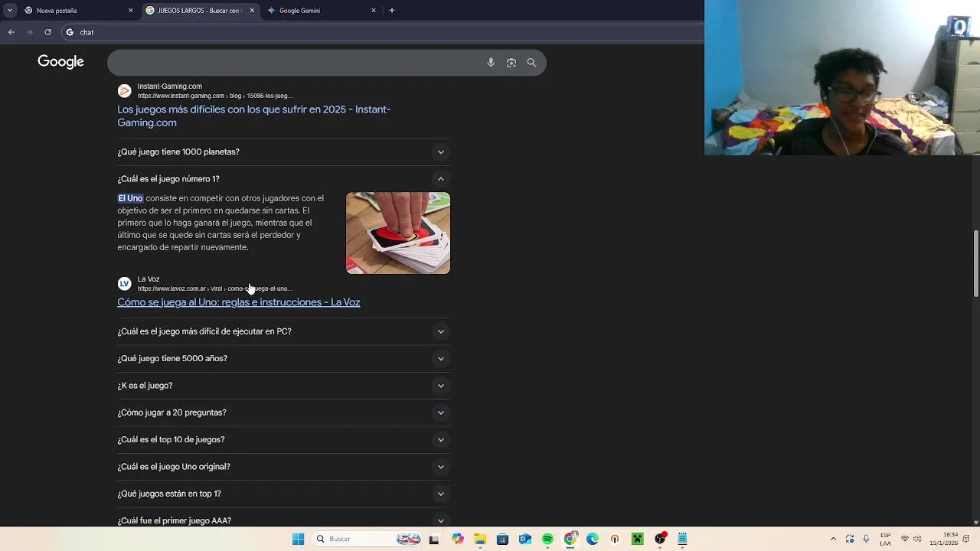Expand '¿Qué juego tiene 5000 años?'
980x551 pixels.
click(283, 358)
